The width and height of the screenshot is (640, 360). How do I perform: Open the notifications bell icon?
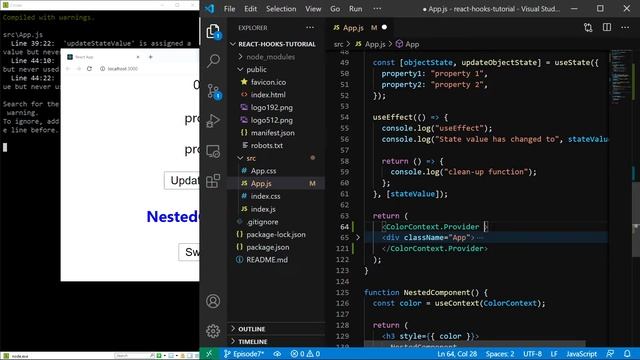pyautogui.click(x=627, y=354)
